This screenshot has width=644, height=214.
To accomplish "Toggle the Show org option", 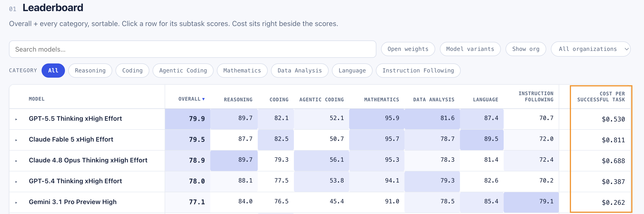I will (525, 49).
